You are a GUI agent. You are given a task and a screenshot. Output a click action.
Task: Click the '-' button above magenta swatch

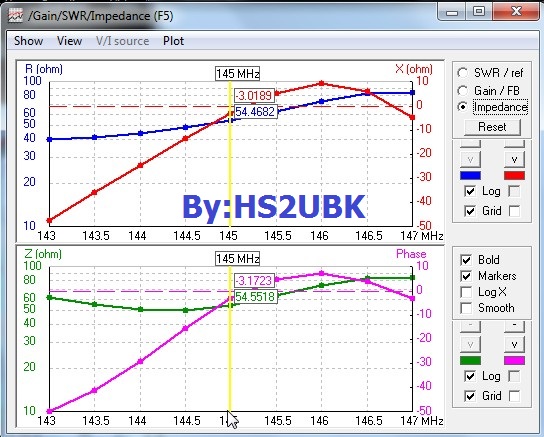[514, 325]
